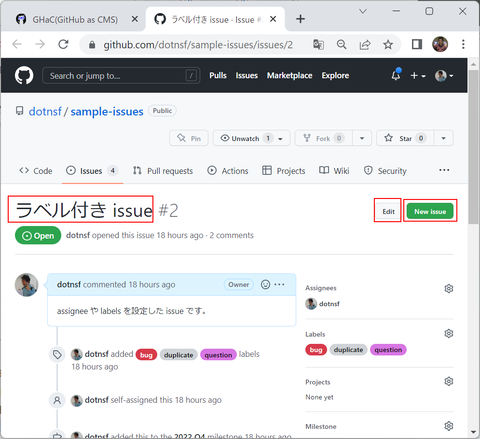Click the scrollbar down arrow
Viewport: 480px width, 439px height.
(x=473, y=432)
